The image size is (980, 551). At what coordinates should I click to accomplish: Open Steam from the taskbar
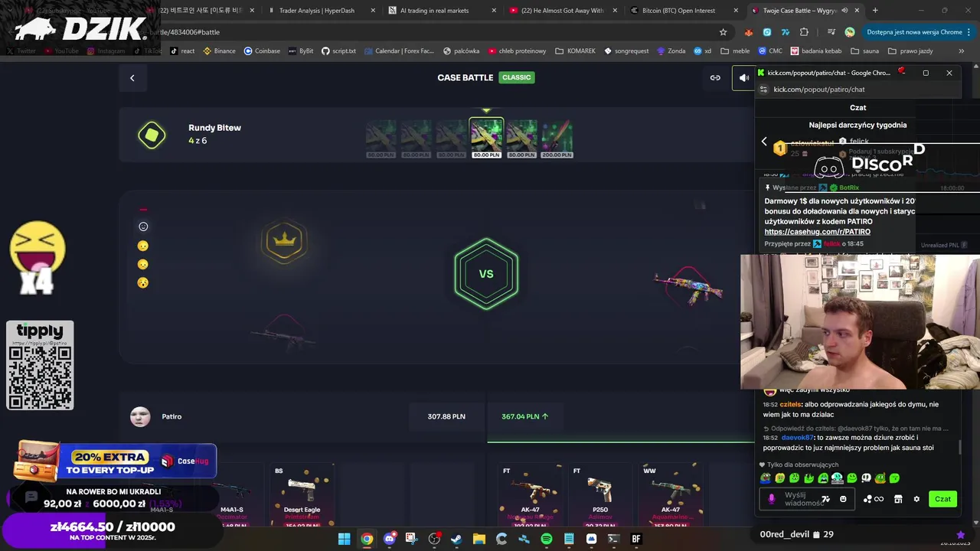point(456,539)
